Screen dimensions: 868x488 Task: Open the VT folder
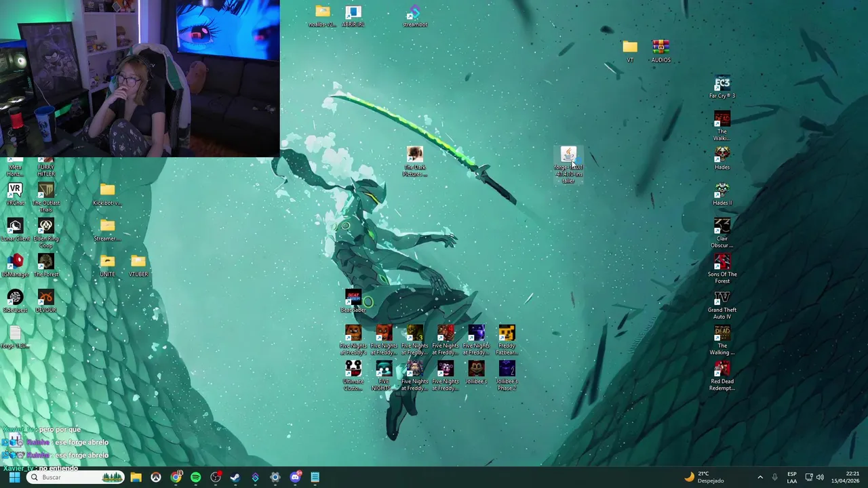630,51
